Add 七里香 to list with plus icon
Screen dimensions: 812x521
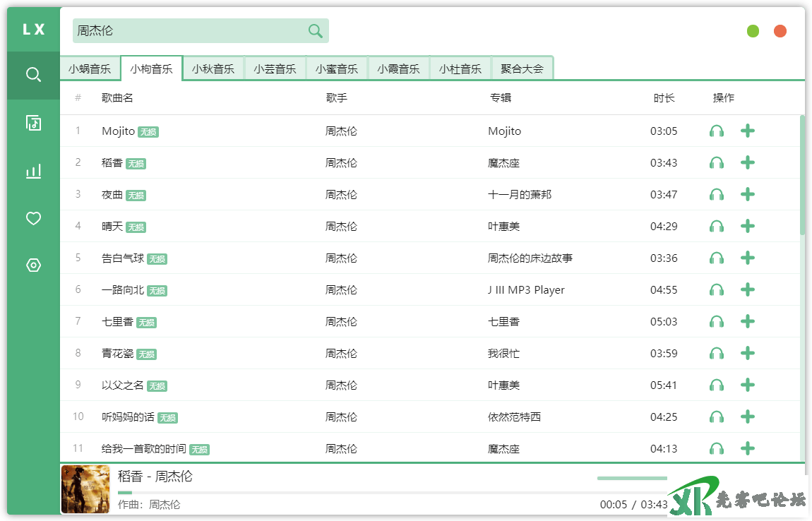coord(748,322)
